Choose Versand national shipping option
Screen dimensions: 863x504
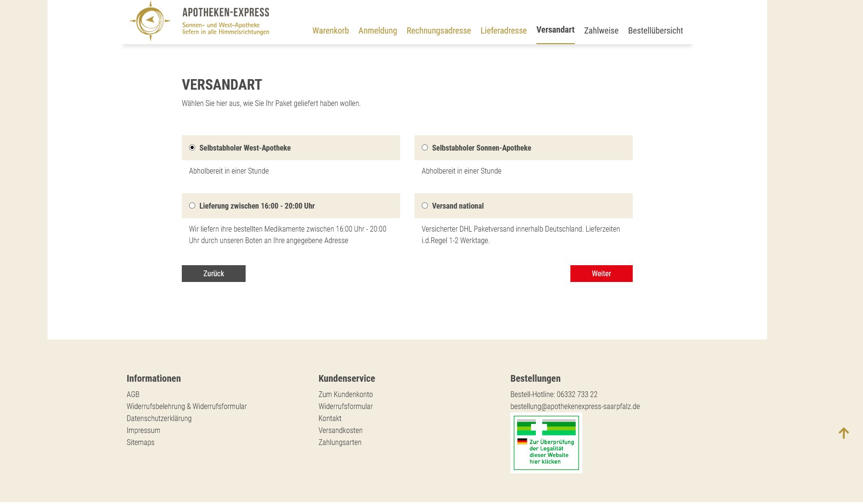click(425, 206)
